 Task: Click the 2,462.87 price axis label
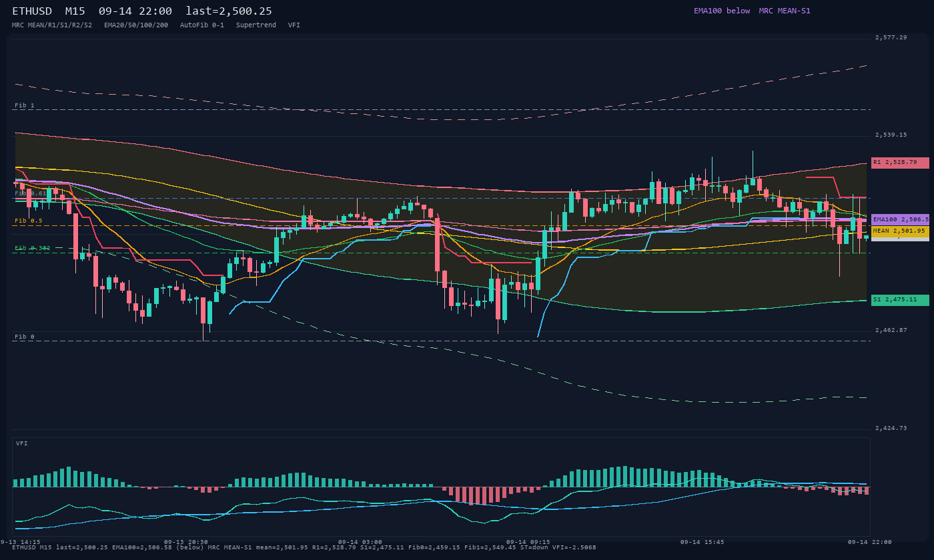click(x=891, y=330)
